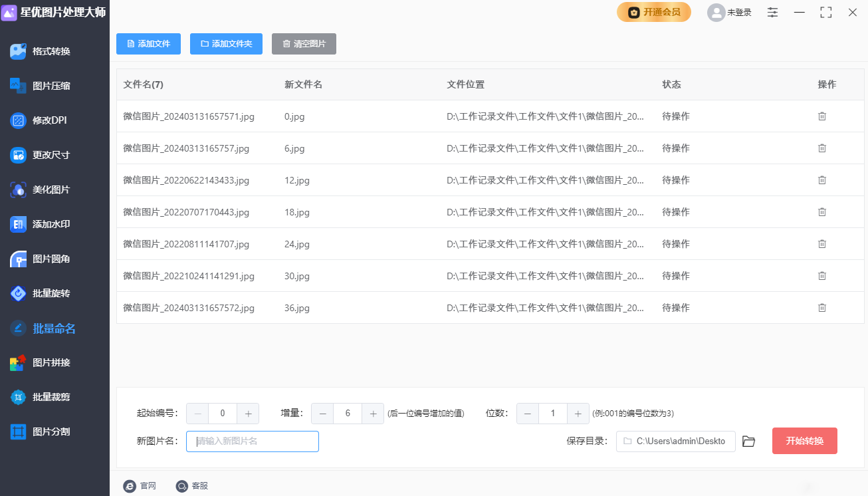This screenshot has height=496, width=868.
Task: Decrease the 增量 value
Action: tap(322, 414)
